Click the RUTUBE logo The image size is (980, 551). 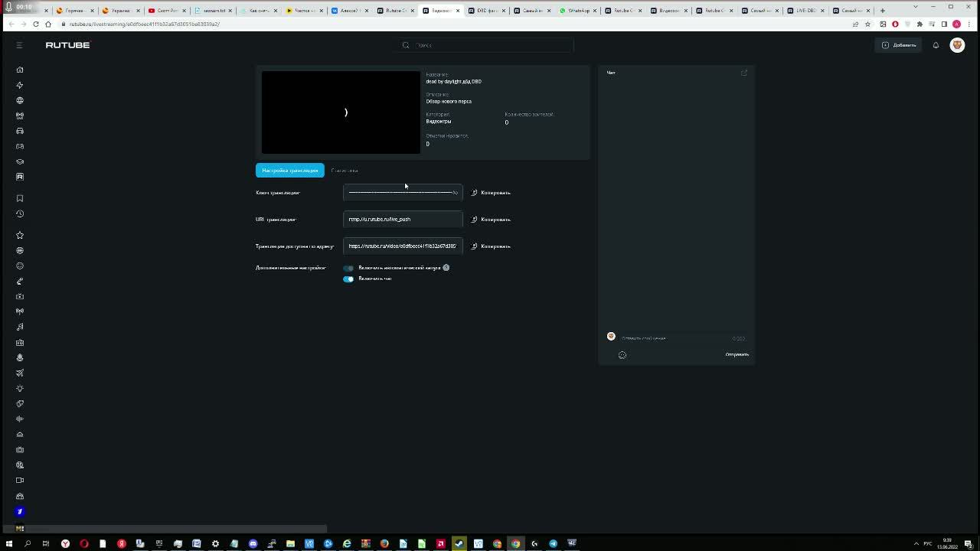click(x=67, y=45)
